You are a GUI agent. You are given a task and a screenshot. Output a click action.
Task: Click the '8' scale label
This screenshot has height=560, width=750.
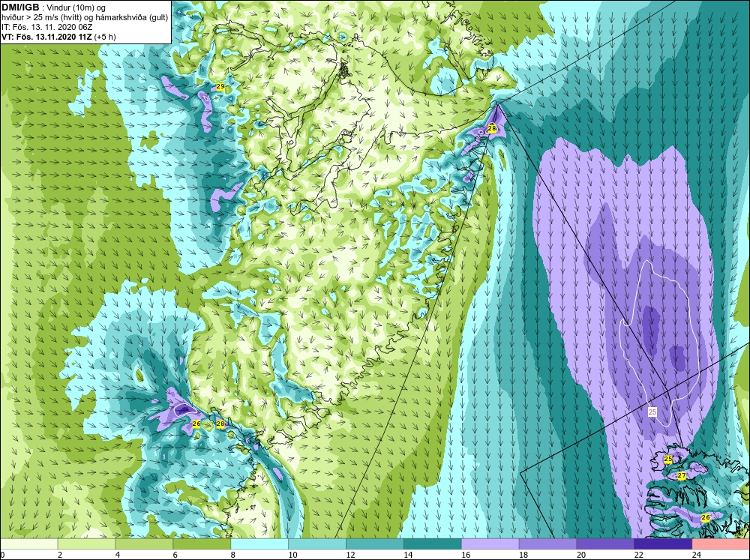(x=233, y=555)
